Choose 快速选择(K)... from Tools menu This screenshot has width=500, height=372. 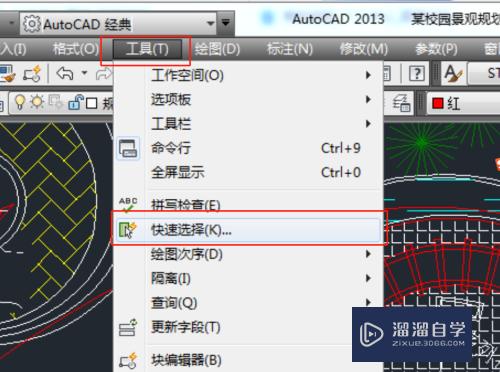(248, 230)
